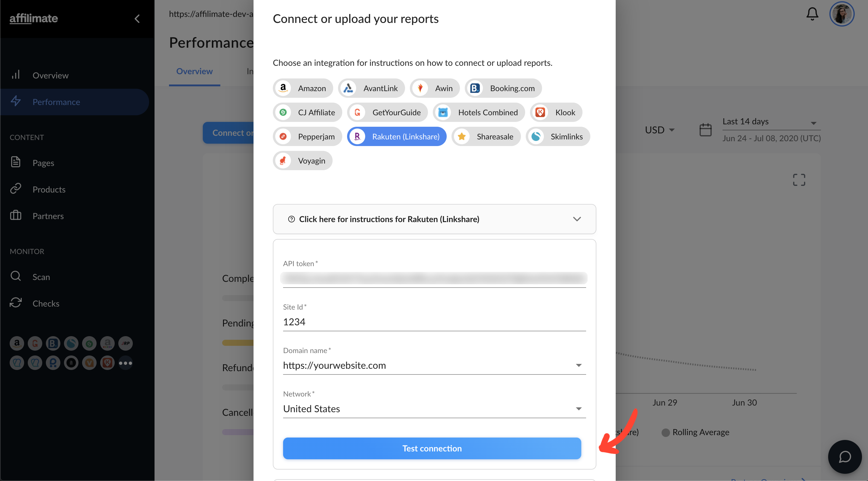Viewport: 868px width, 481px height.
Task: Switch to the Overview tab
Action: [194, 72]
